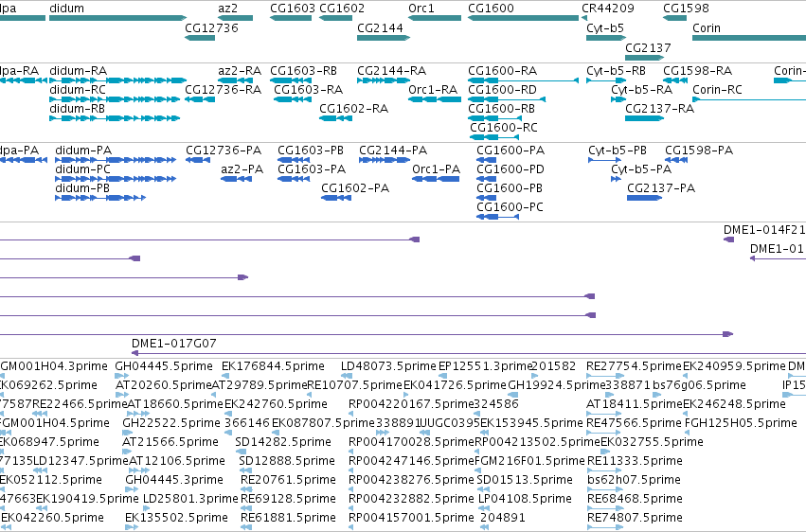
Task: Click transcript "Cyt-b5-RB"
Action: pyautogui.click(x=606, y=80)
